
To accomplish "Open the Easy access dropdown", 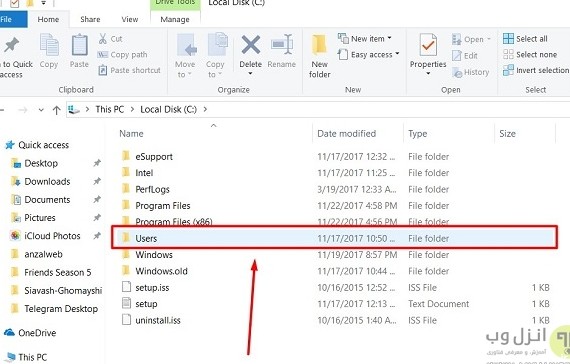I will (x=368, y=55).
